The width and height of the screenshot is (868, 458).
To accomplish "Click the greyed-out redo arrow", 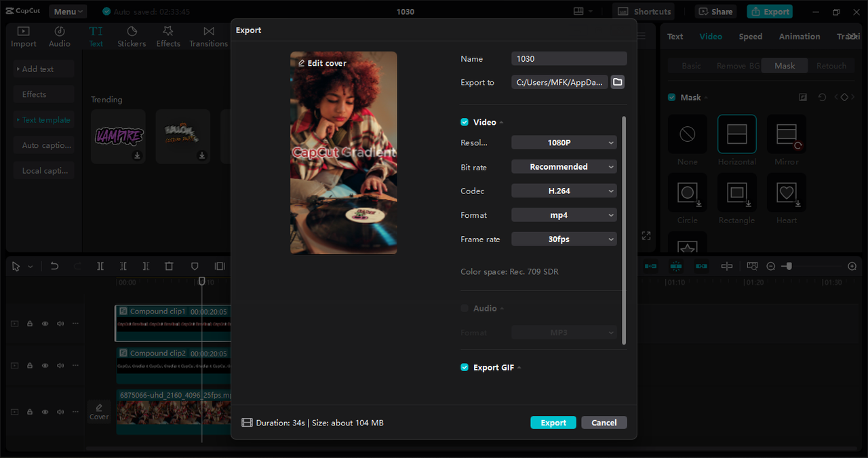I will [77, 267].
